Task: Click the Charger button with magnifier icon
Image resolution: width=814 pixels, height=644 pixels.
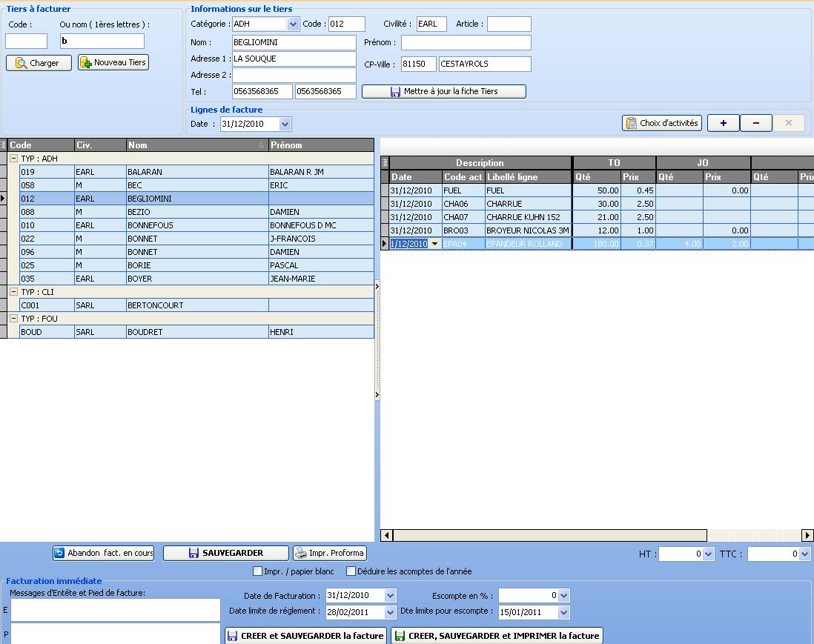Action: (x=39, y=63)
